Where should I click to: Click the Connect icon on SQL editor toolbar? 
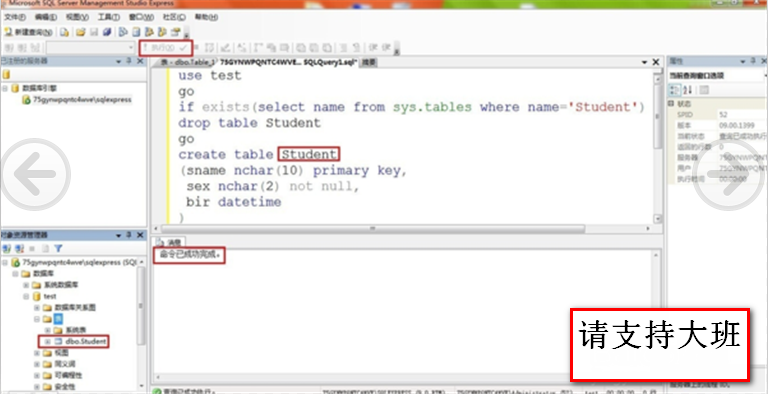9,48
